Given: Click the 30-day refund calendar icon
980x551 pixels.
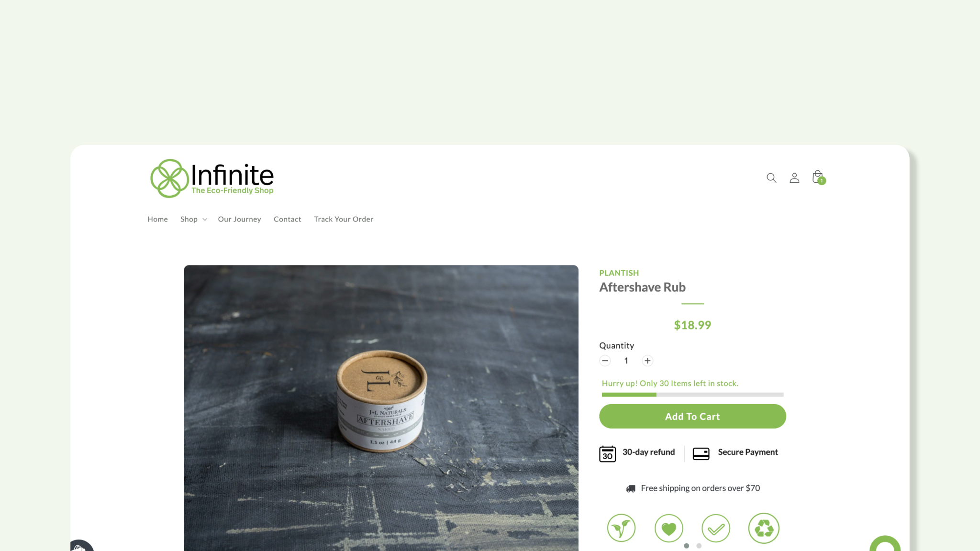Looking at the screenshot, I should [608, 453].
